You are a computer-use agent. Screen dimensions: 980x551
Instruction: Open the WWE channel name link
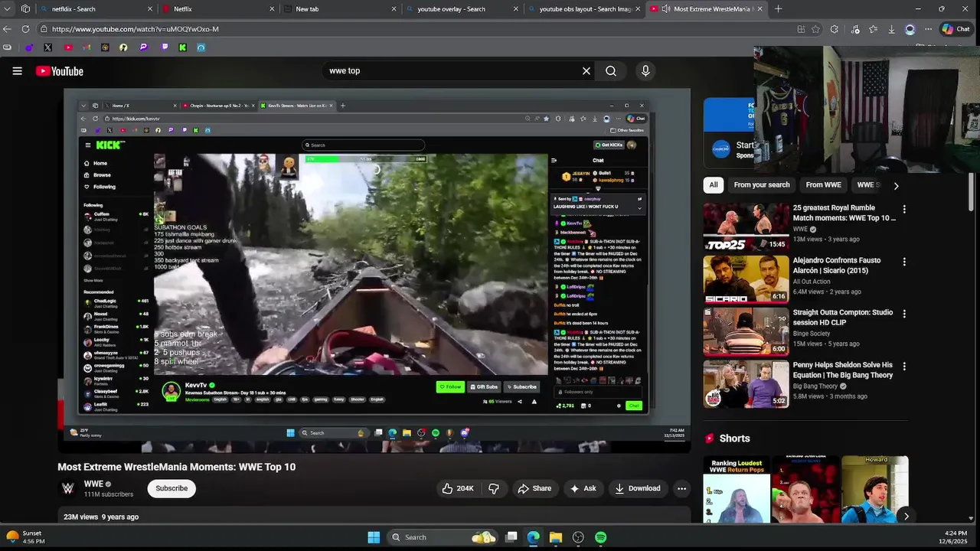pos(93,484)
